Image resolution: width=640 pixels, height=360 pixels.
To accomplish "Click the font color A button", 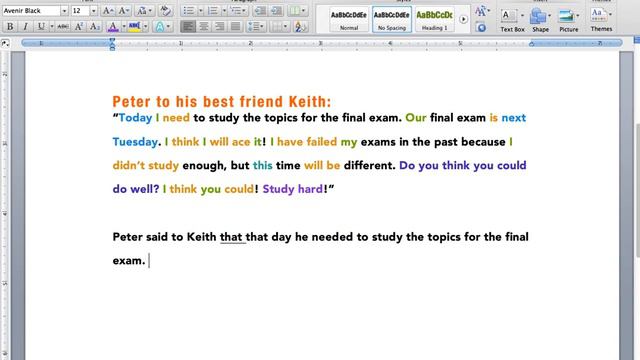I will click(x=113, y=27).
